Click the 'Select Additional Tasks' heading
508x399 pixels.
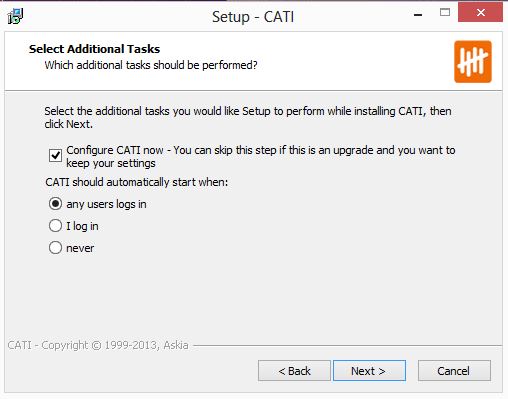click(94, 49)
